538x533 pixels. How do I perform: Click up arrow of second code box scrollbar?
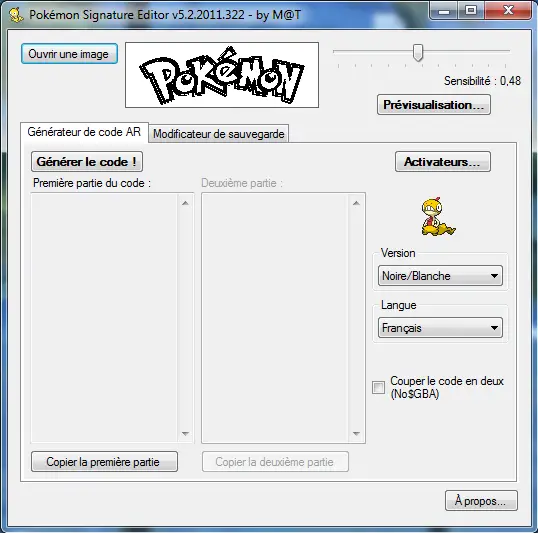coord(356,203)
